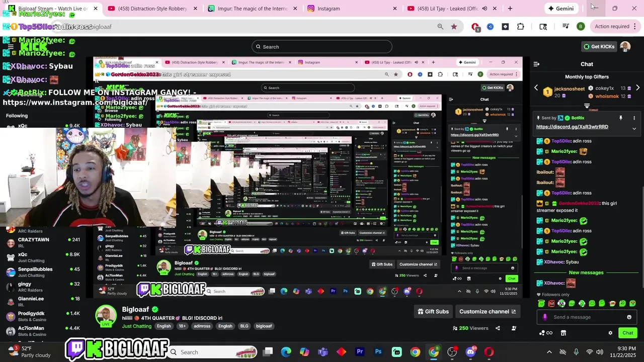Open the chat shop icon
The image size is (644, 362).
(x=563, y=333)
